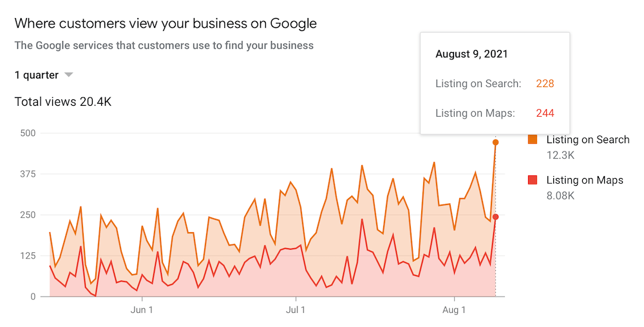Click the Aug 1 axis label
The image size is (644, 327).
tap(454, 310)
